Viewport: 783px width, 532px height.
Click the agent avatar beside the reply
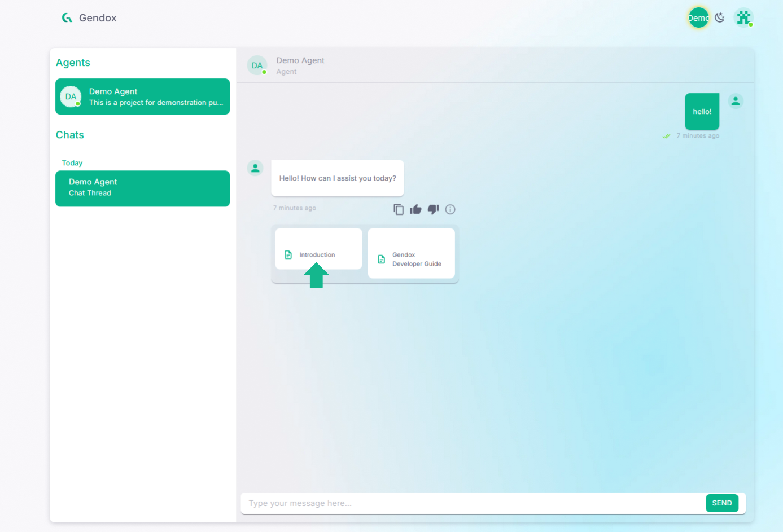[255, 168]
